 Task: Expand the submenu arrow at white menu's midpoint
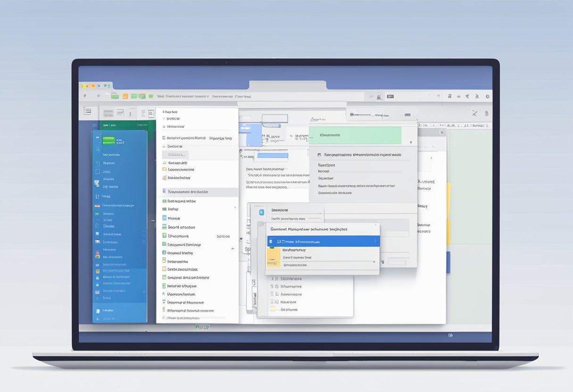234,207
